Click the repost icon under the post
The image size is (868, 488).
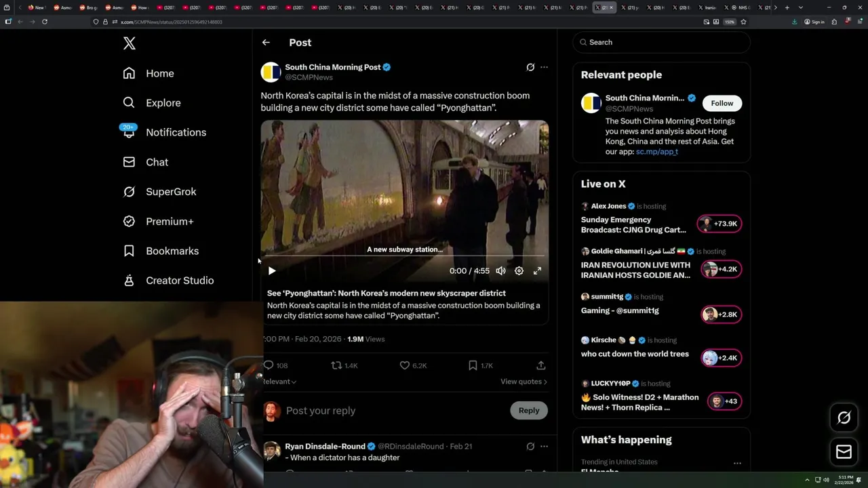(336, 365)
